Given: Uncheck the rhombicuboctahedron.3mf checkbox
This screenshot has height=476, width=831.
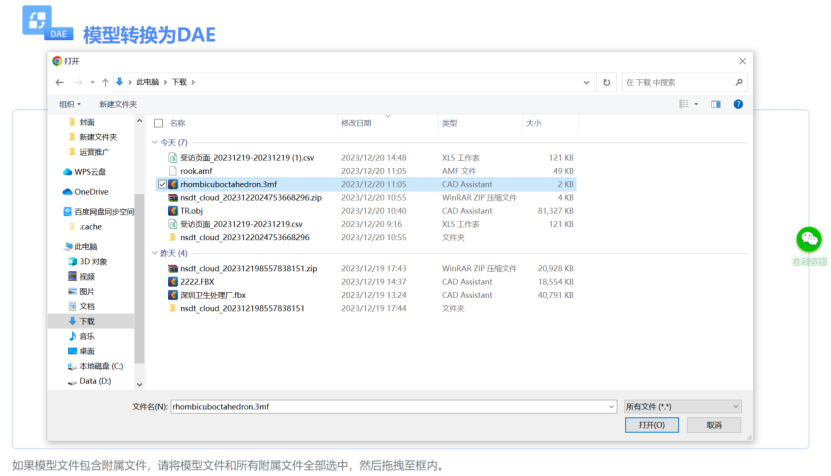Looking at the screenshot, I should tap(162, 184).
